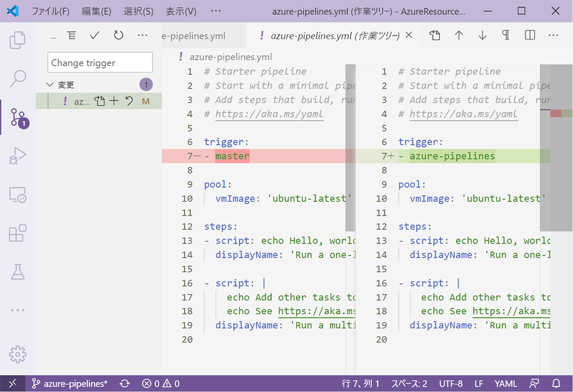
Task: Open file from diff editor toolbar
Action: pyautogui.click(x=434, y=35)
